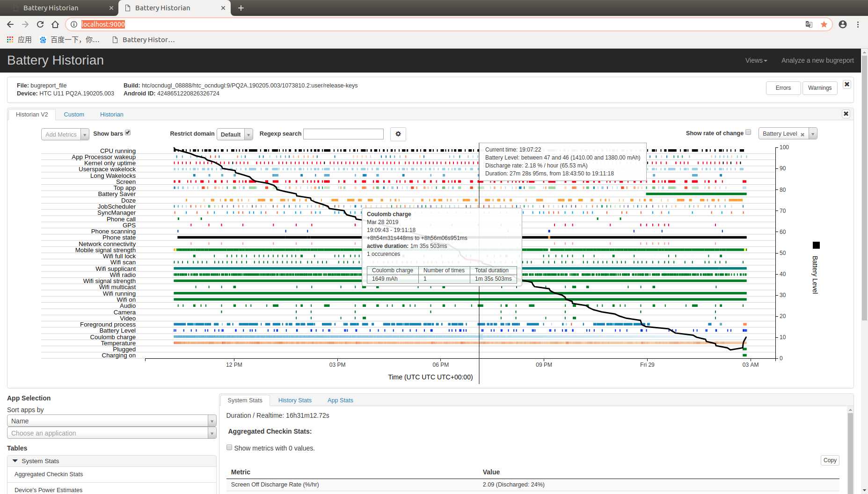Click the Value column header
The width and height of the screenshot is (868, 494).
point(491,472)
